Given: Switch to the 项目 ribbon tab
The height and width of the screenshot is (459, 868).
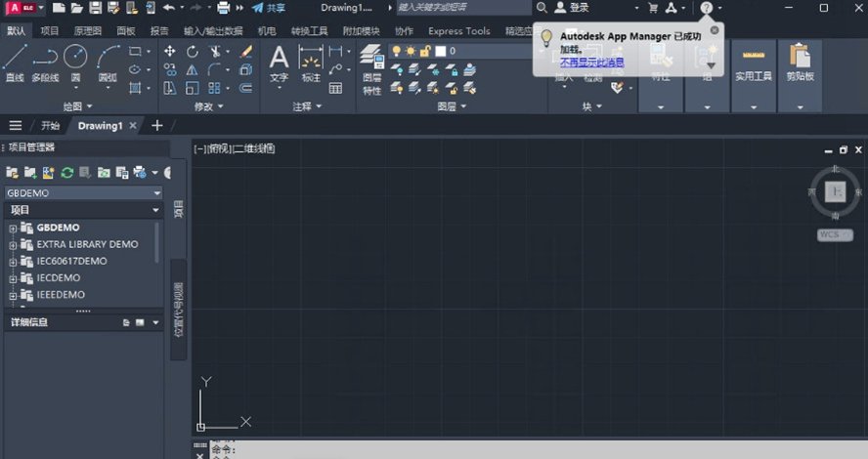Looking at the screenshot, I should (49, 31).
